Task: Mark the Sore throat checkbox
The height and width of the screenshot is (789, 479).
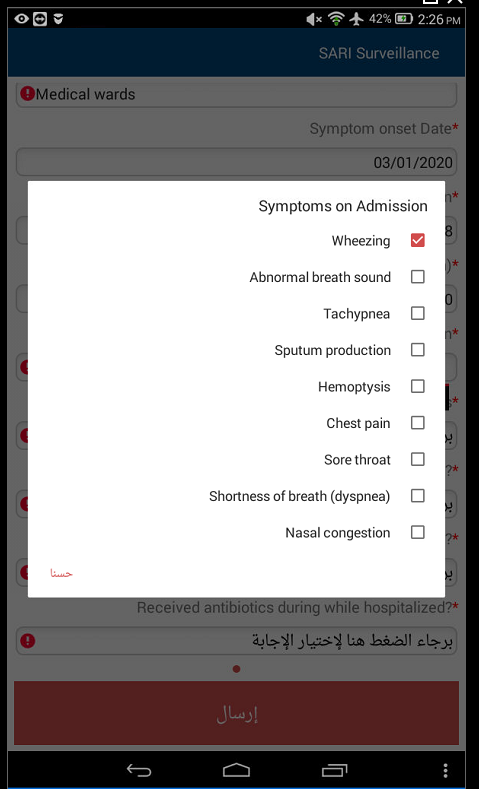Action: click(418, 459)
